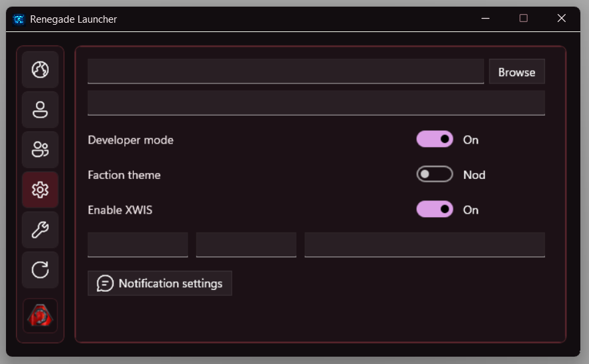Screen dimensions: 589x364
Task: Click the widest field above Notification settings
Action: 425,245
